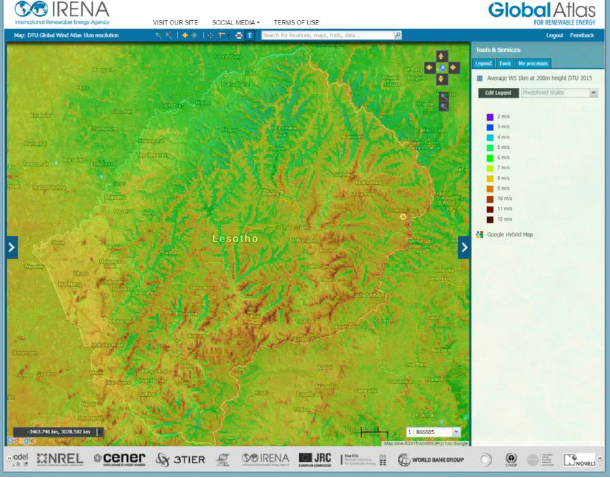Toggle the Average WS 1km layer checkbox
Screen dimensions: 610x478
(x=479, y=77)
